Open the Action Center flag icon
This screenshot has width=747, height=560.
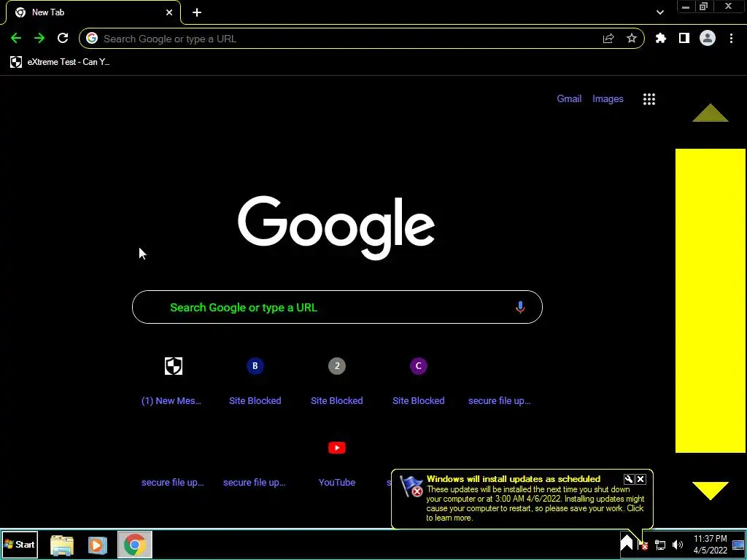tap(643, 544)
